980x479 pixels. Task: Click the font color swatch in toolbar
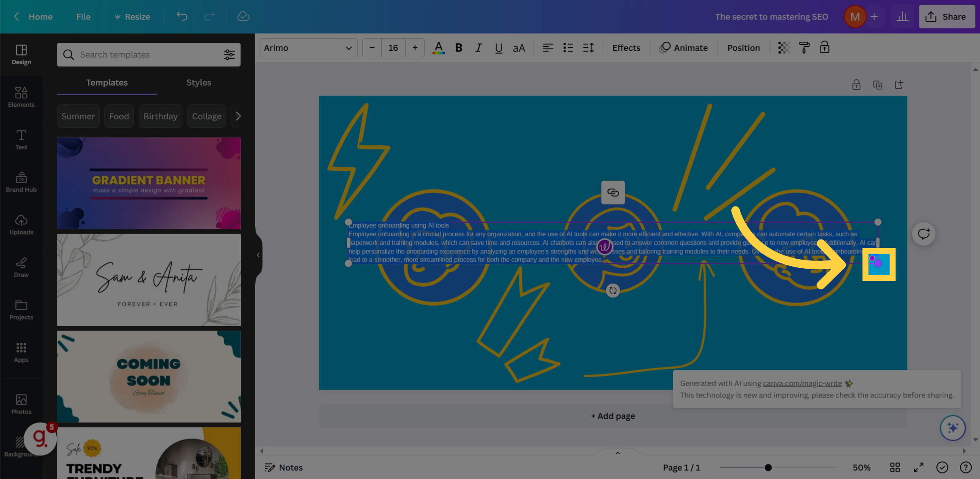[x=438, y=48]
